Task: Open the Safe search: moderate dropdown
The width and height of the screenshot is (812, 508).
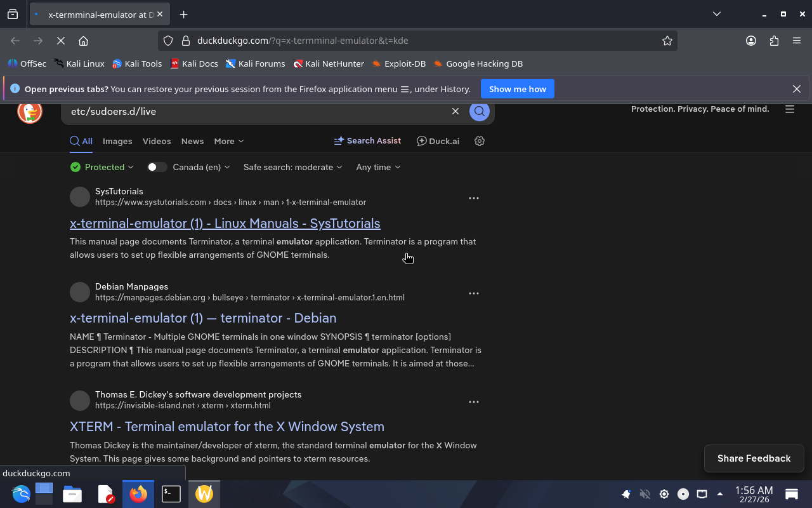Action: tap(292, 167)
